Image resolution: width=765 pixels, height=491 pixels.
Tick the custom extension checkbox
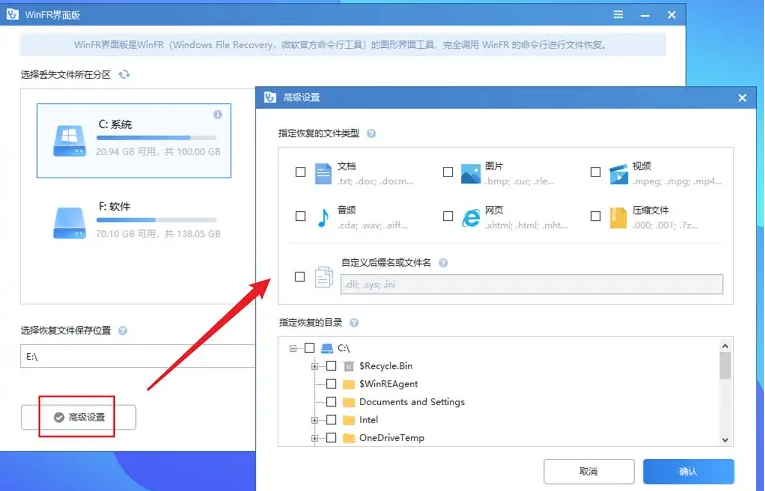click(x=300, y=277)
